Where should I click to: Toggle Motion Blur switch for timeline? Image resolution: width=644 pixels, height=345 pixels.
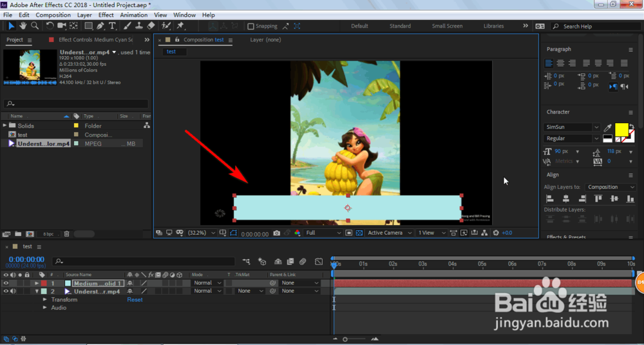point(302,261)
